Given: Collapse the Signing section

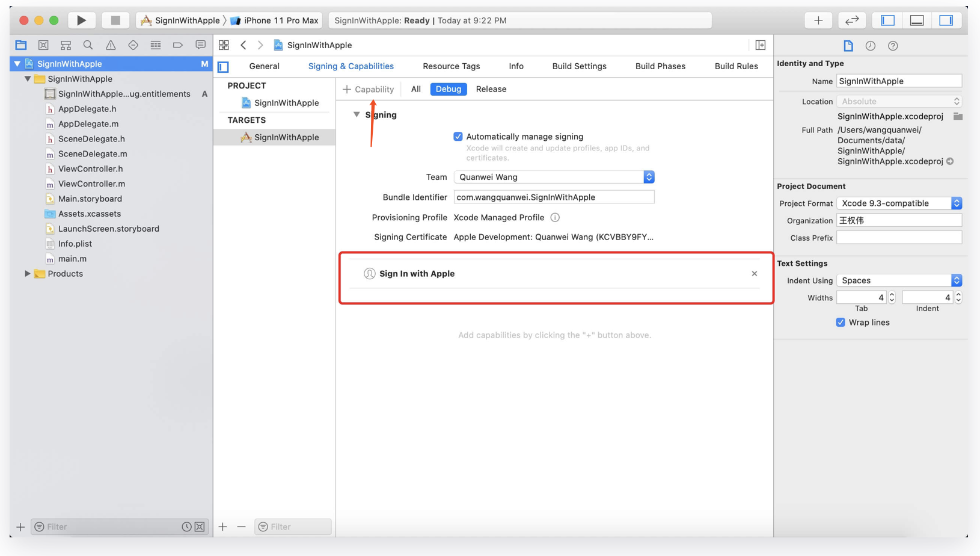Looking at the screenshot, I should coord(357,114).
